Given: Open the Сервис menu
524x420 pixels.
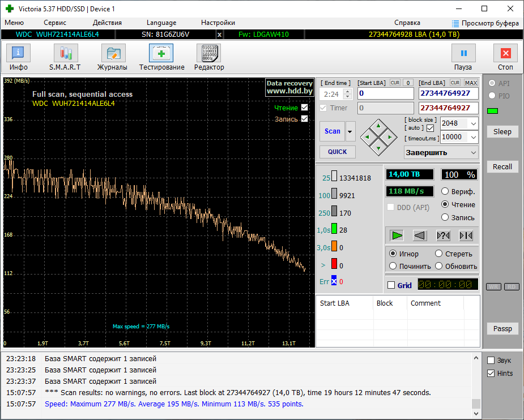Looking at the screenshot, I should (55, 23).
